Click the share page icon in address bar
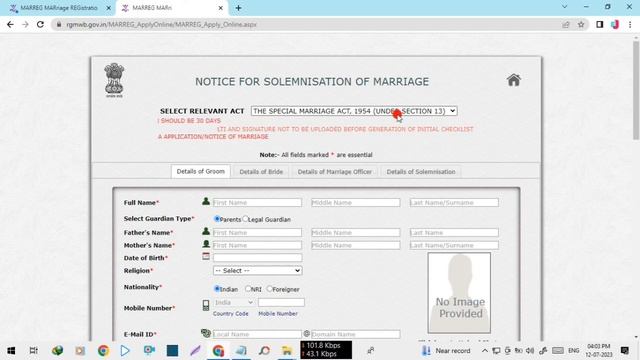Viewport: 640px width, 360px height. (x=566, y=24)
